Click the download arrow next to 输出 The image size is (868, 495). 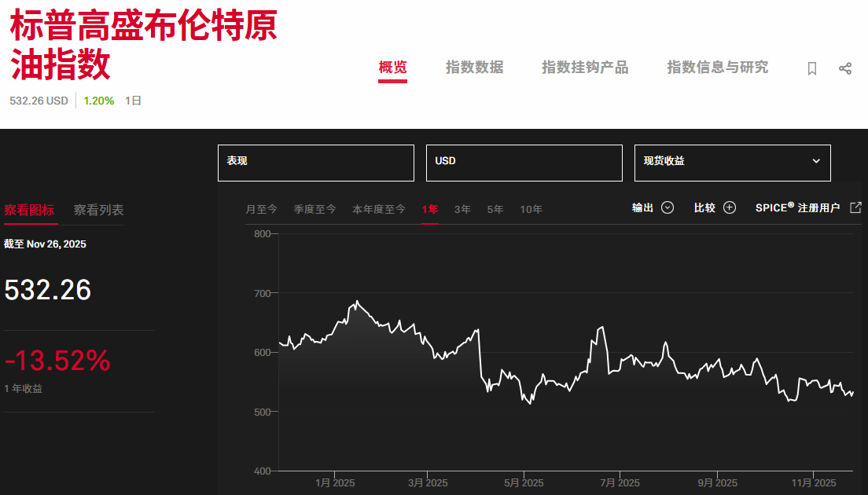(668, 207)
